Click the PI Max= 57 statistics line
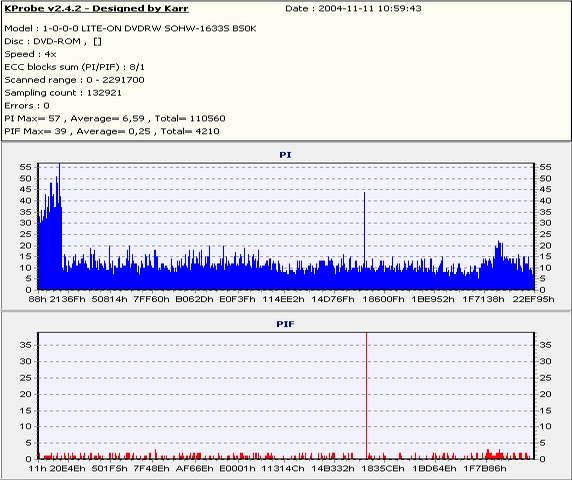 115,119
